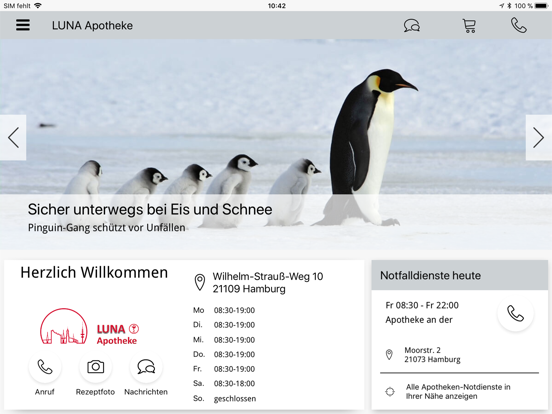Tap the Mo opening hours row
Viewport: 552px width, 414px height.
224,310
